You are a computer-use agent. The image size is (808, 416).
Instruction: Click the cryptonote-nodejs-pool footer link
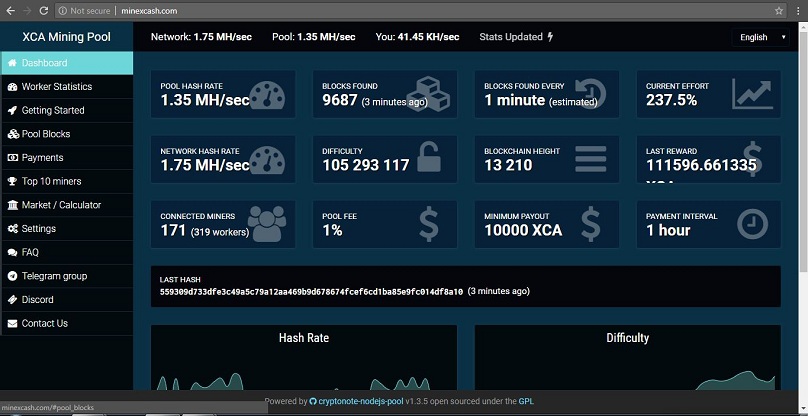click(x=360, y=401)
